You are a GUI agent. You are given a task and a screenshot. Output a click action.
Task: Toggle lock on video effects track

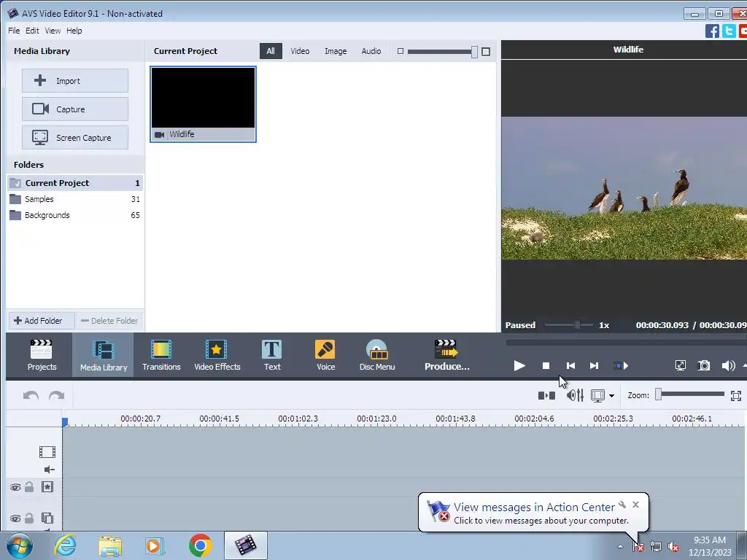29,486
